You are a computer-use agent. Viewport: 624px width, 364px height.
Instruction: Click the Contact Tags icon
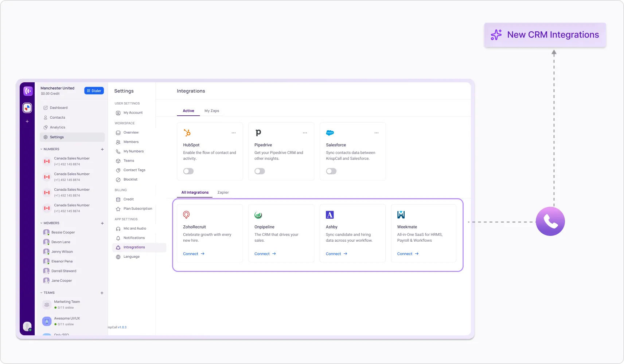(x=118, y=170)
